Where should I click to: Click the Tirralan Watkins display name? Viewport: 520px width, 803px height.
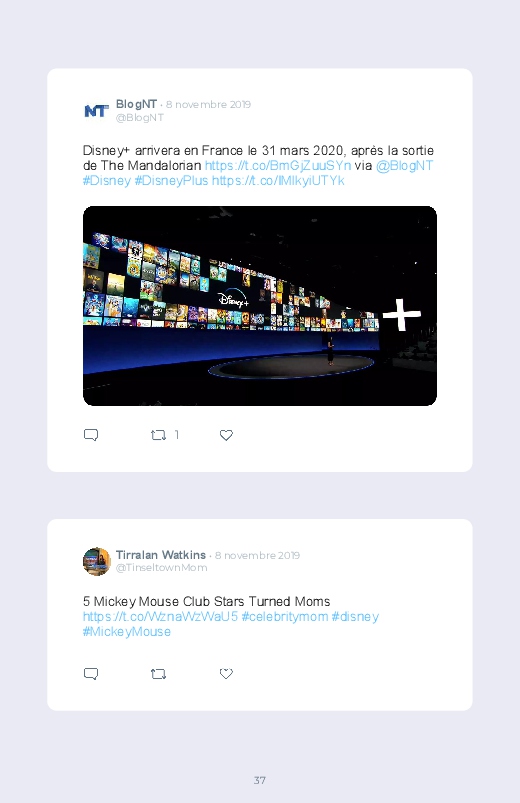161,555
